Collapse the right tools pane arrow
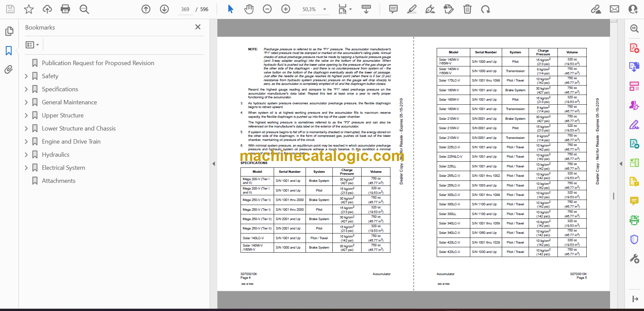 tap(621, 164)
